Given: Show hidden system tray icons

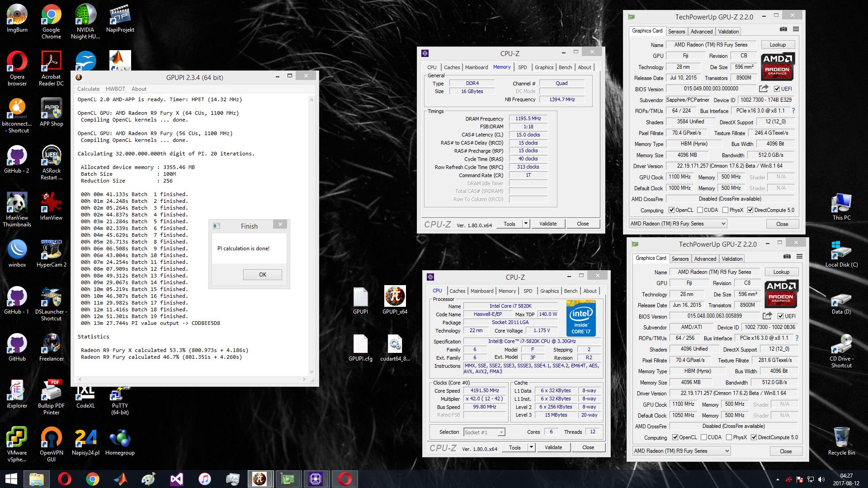Looking at the screenshot, I should click(x=778, y=479).
